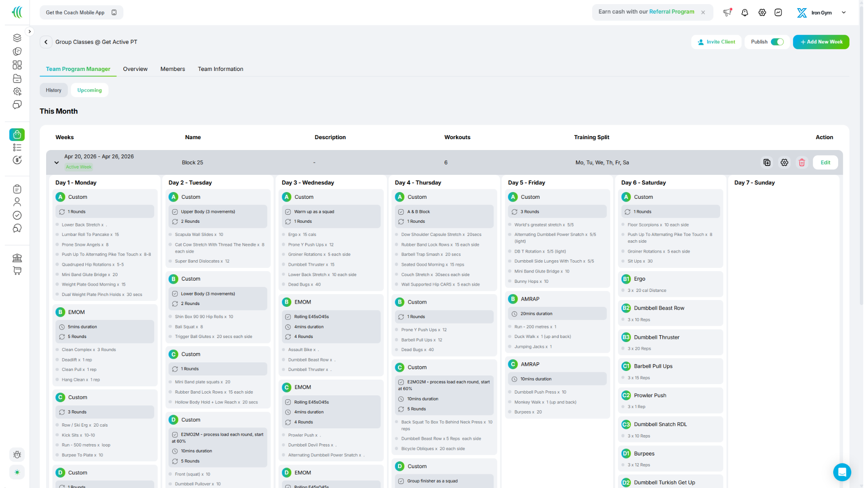Screen dimensions: 868x488
Task: Switch to the Members tab
Action: tap(173, 69)
